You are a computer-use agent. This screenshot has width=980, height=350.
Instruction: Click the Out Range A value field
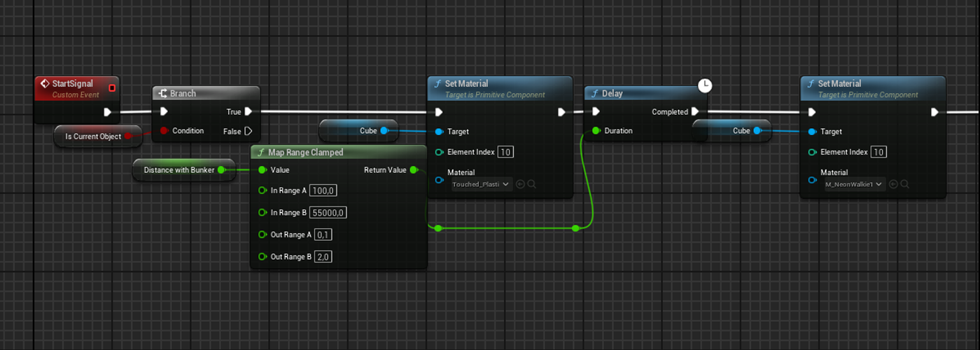(x=323, y=234)
